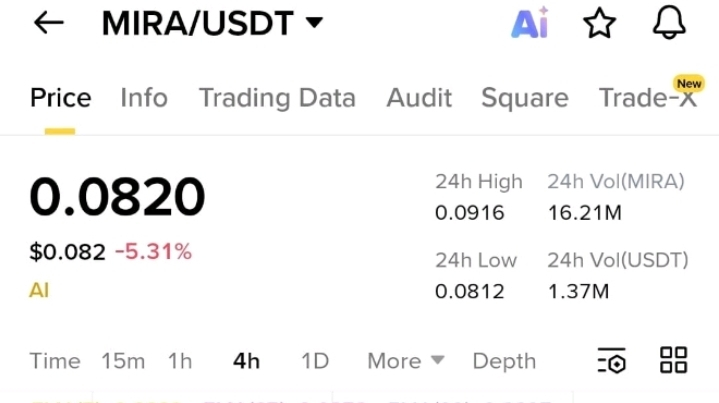Open the Square tab
Viewport: 719px width, 403px height.
(525, 98)
